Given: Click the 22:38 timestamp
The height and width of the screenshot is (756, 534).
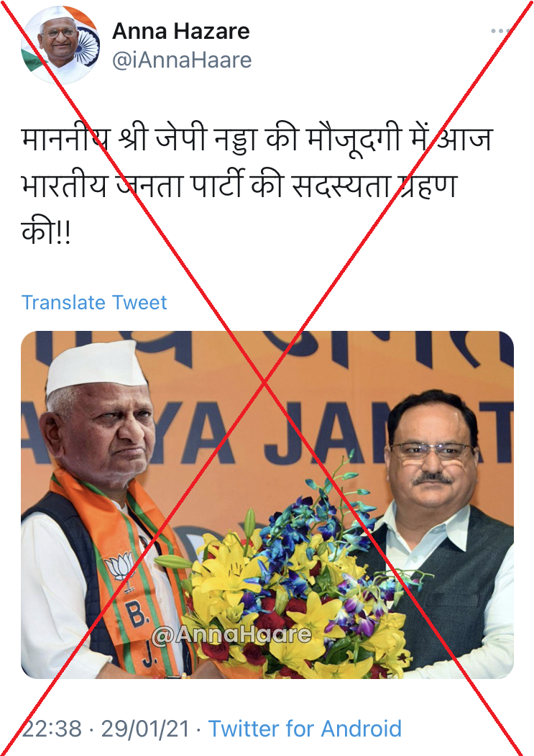Looking at the screenshot, I should click(52, 729).
